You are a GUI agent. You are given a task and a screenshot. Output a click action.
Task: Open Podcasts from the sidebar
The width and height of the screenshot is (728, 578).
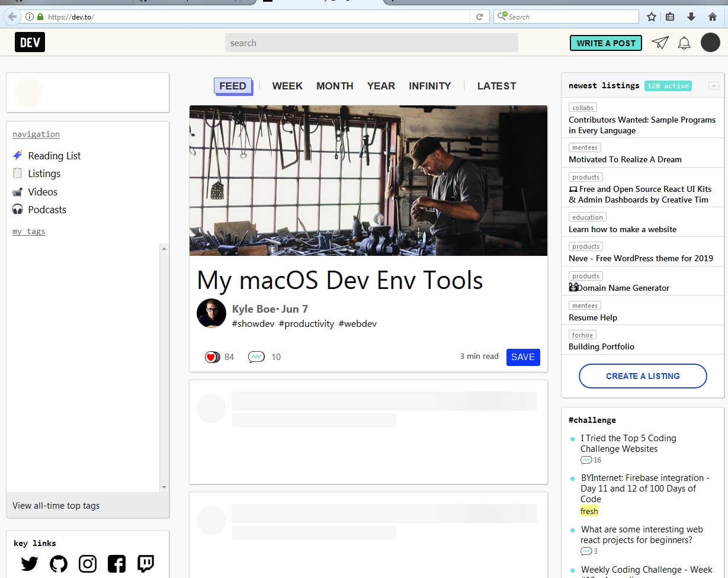(x=47, y=210)
